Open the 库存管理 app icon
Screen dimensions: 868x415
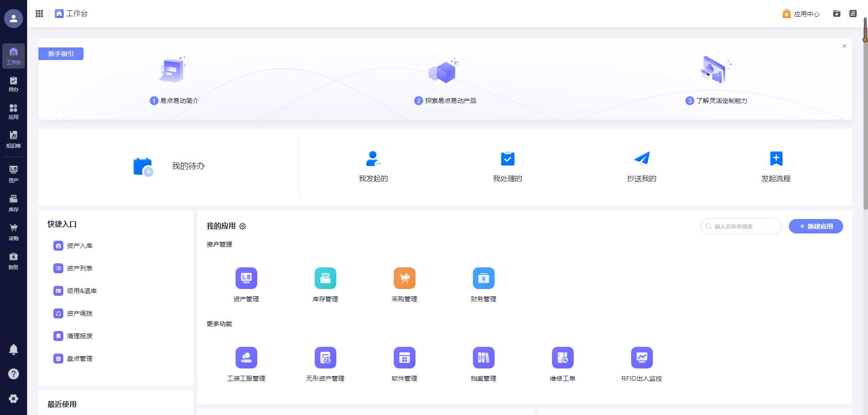tap(325, 278)
